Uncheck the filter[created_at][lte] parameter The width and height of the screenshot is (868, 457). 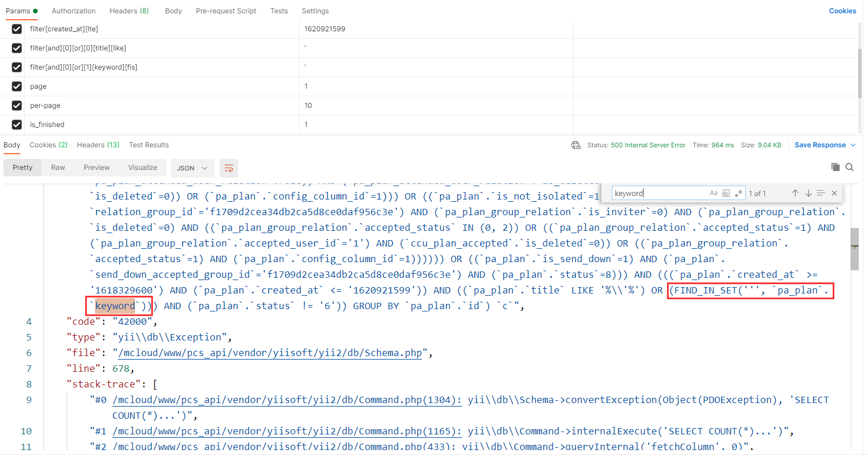pyautogui.click(x=17, y=29)
